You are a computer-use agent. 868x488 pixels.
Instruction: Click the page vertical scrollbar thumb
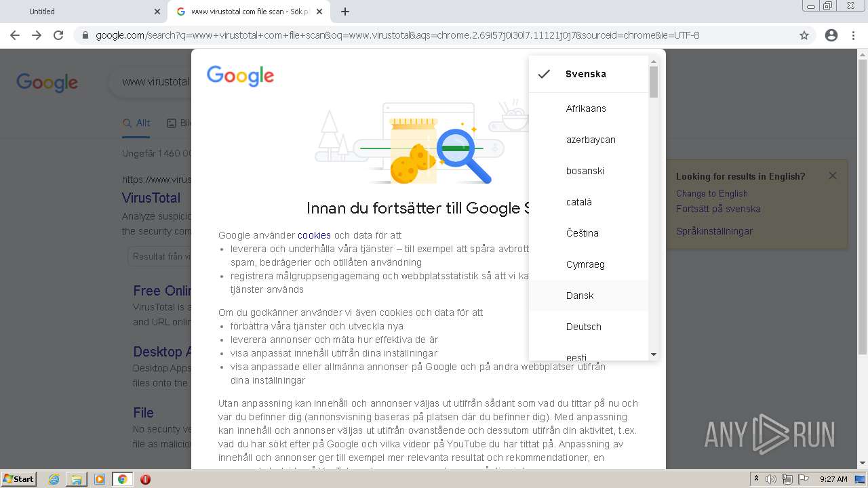(x=863, y=207)
